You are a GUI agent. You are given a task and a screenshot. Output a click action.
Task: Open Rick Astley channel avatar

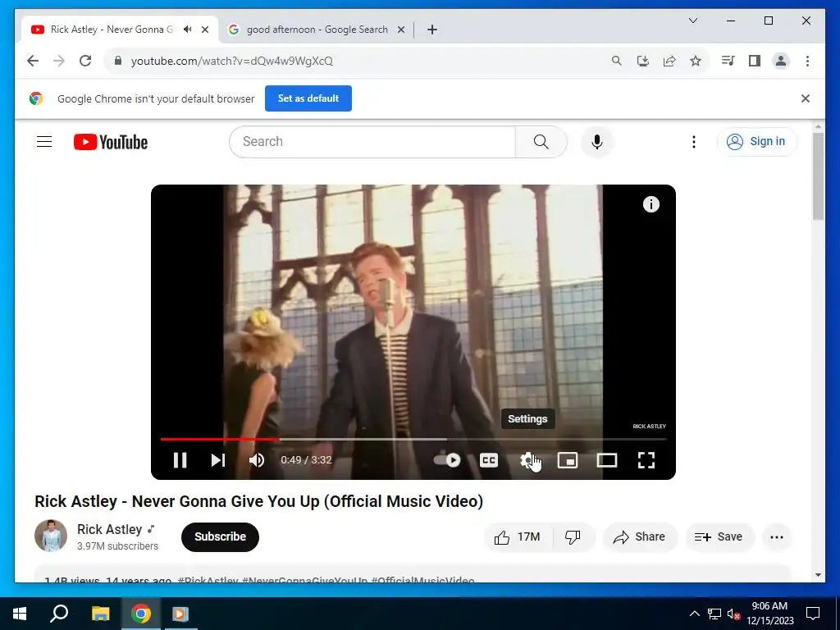pos(51,536)
